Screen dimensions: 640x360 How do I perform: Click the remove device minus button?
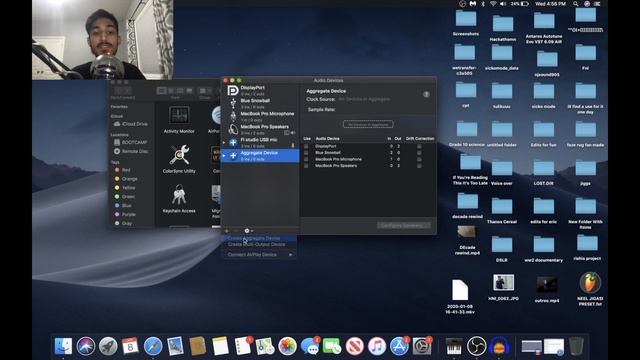[x=236, y=231]
